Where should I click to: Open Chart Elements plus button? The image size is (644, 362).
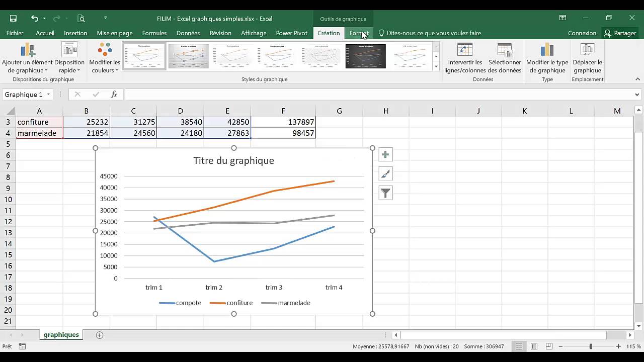(x=385, y=155)
